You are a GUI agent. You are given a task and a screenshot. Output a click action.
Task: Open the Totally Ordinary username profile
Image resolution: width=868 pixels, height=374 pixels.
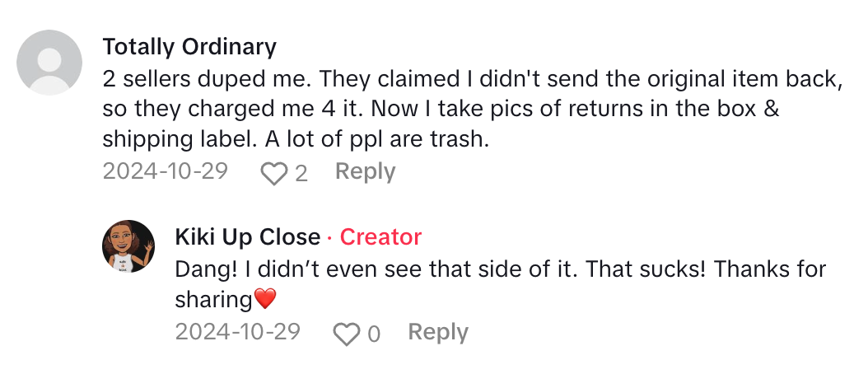click(189, 46)
